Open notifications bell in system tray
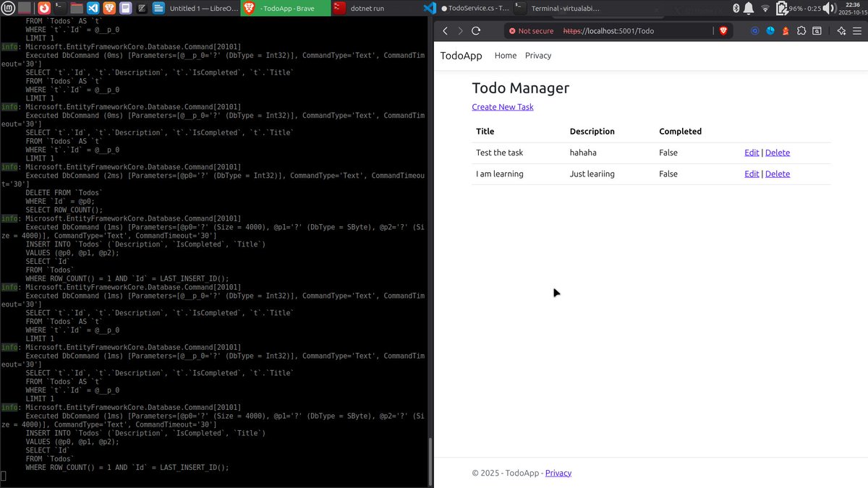 click(x=749, y=9)
